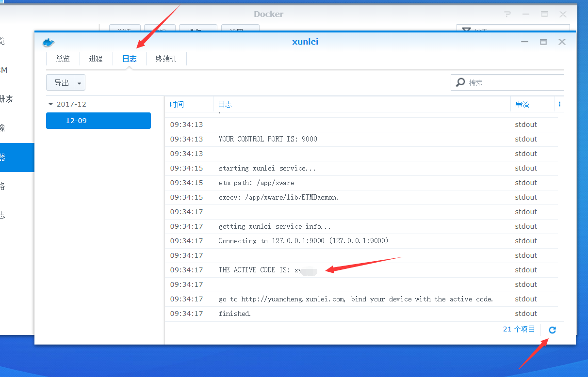
Task: Open the 导出 dropdown arrow
Action: [x=80, y=83]
